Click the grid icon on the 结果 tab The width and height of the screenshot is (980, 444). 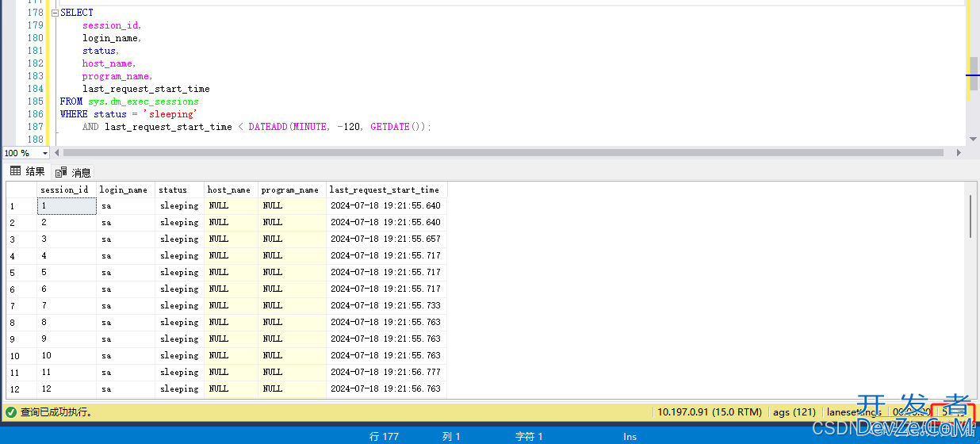point(15,171)
